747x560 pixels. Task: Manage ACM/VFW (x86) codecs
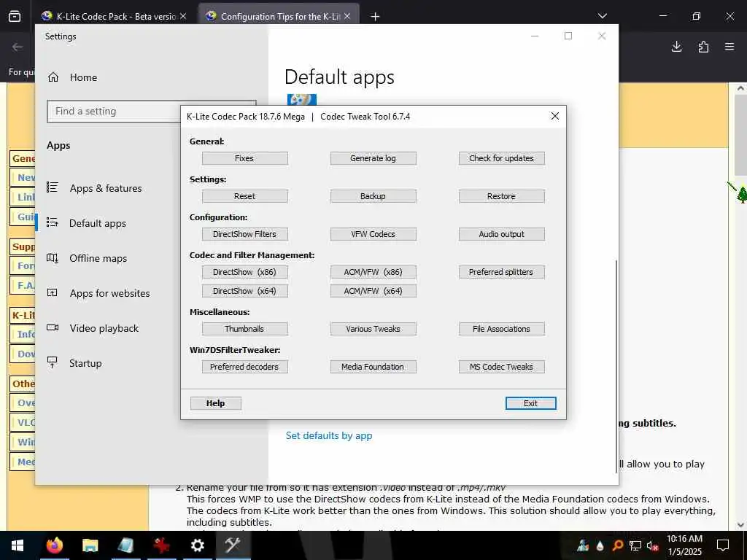click(373, 272)
